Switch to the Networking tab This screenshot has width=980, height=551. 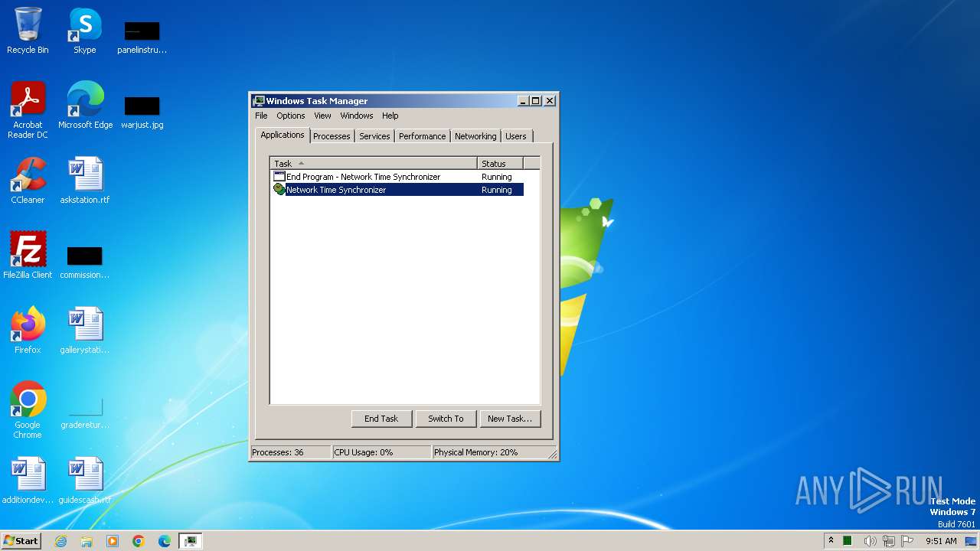coord(475,136)
